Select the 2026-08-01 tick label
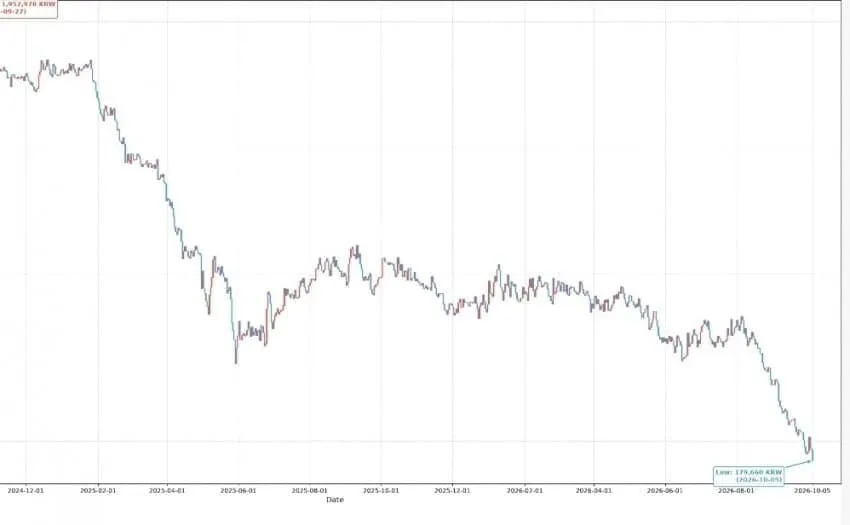 coord(736,490)
